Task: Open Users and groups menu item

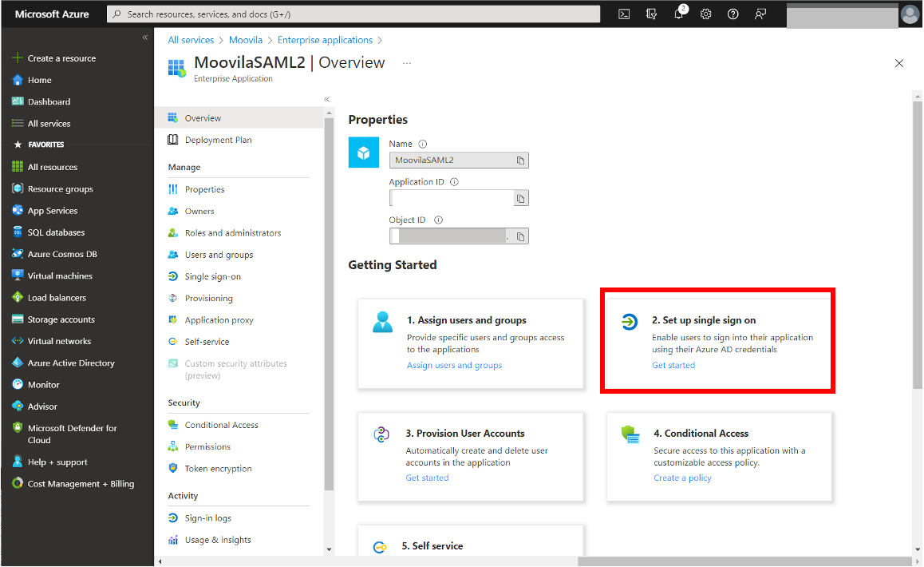Action: tap(219, 255)
